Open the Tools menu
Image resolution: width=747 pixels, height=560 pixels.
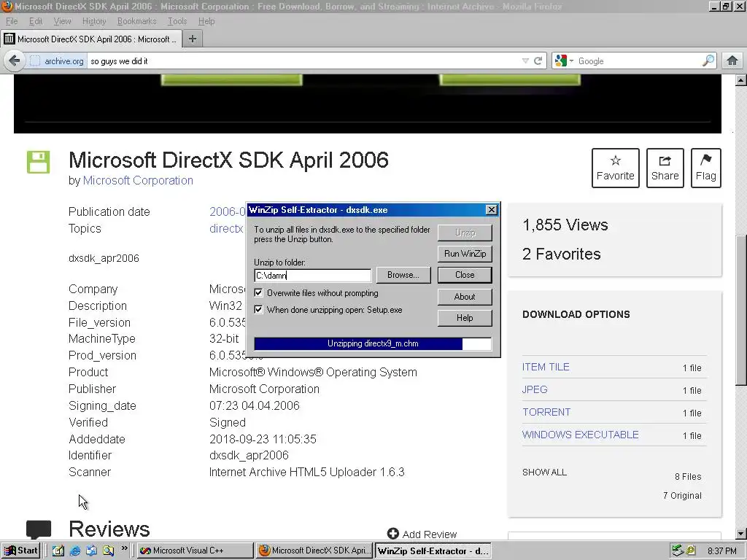coord(177,21)
